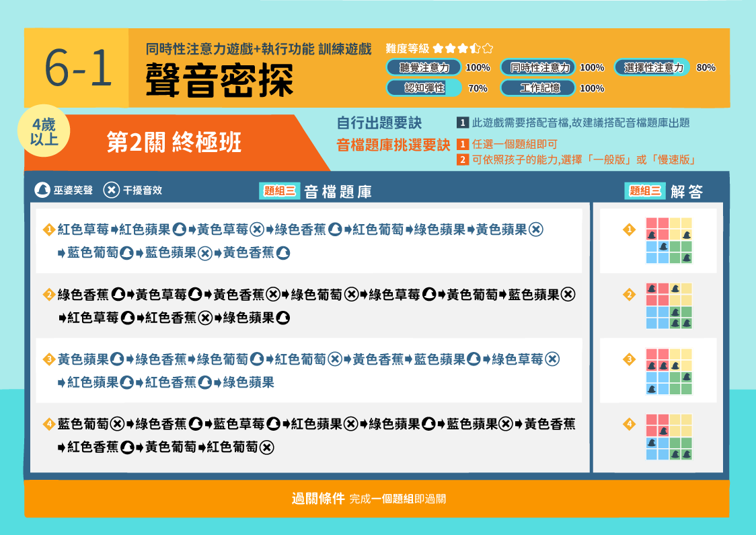756x535 pixels.
Task: Click the 選擇性注意力 80% progress bar
Action: coord(652,67)
